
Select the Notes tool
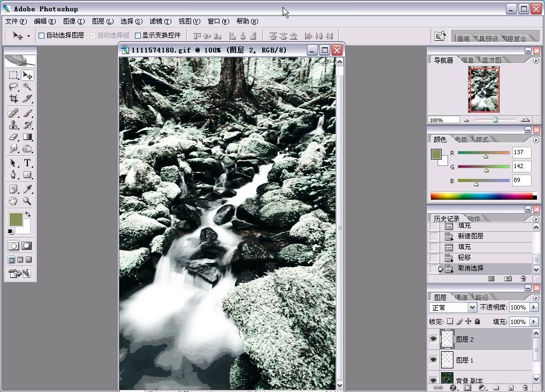13,189
